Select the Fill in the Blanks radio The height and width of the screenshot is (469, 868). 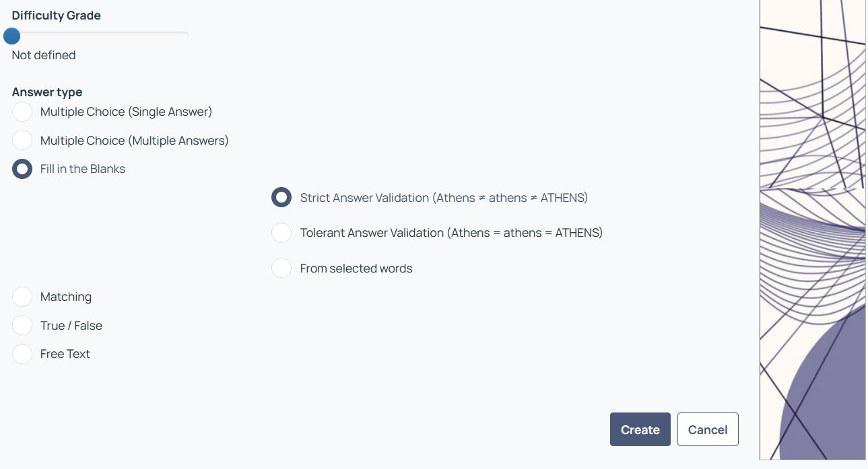pos(22,169)
